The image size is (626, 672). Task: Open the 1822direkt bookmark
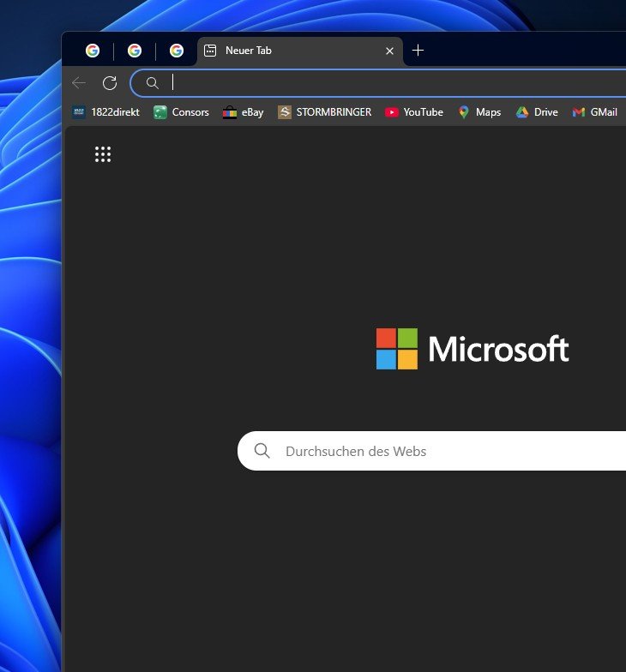coord(106,112)
